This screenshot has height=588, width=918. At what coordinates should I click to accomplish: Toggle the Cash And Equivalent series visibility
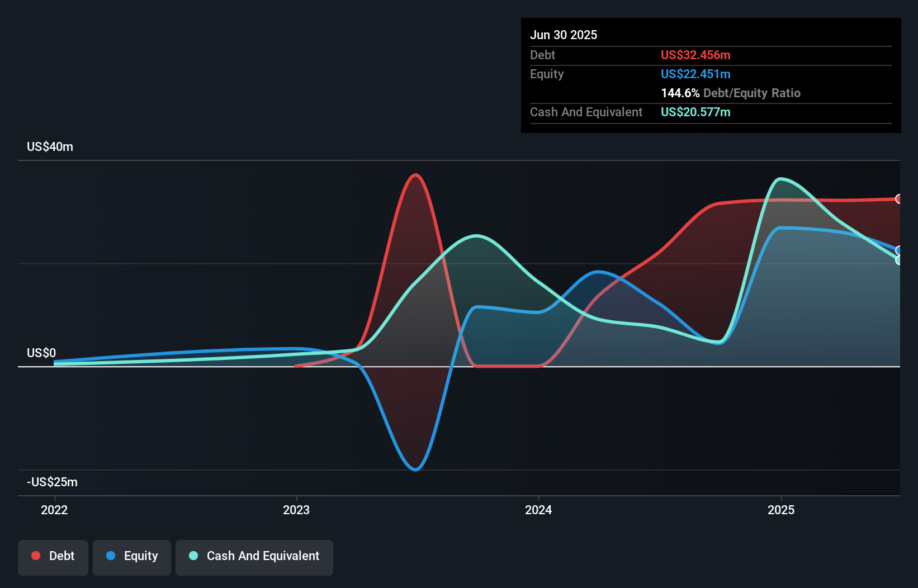[254, 556]
